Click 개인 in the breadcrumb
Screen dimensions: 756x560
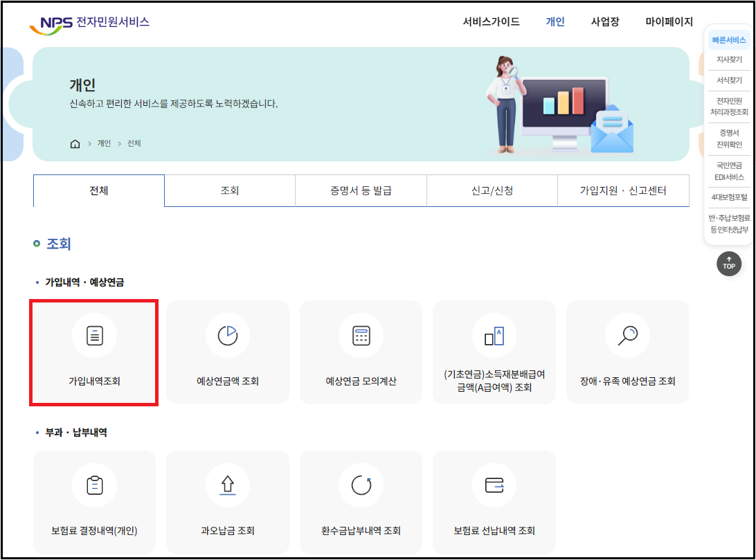104,143
